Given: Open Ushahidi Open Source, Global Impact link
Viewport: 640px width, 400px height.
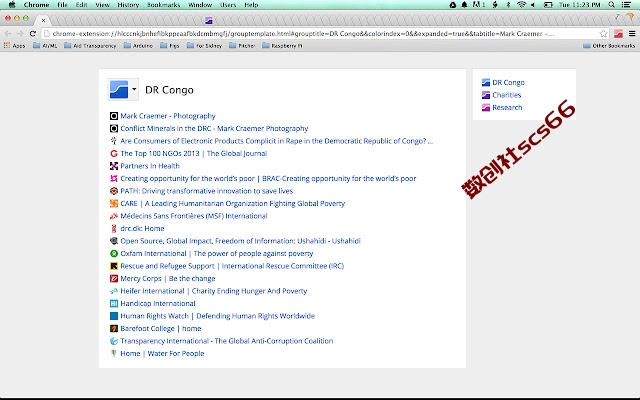Looking at the screenshot, I should [240, 241].
